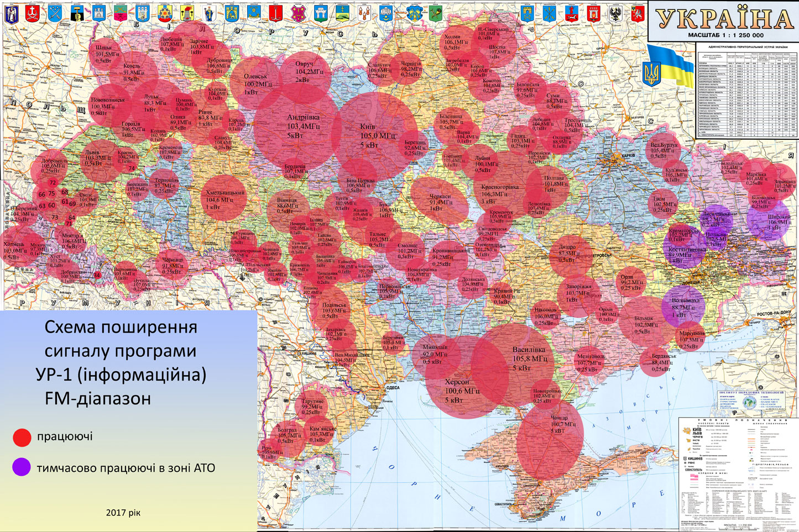Pick the Sumy three-bags coat of arms
The height and width of the screenshot is (532, 799).
tap(364, 13)
